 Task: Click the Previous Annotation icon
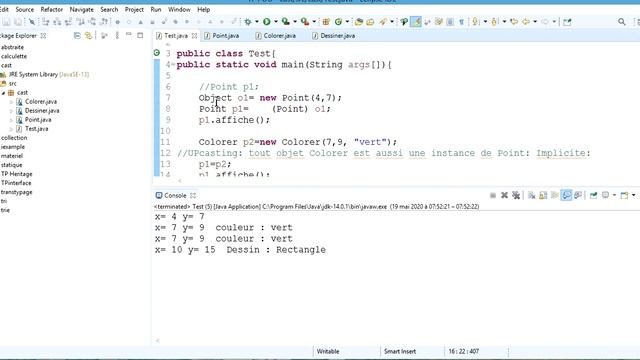pos(494,22)
